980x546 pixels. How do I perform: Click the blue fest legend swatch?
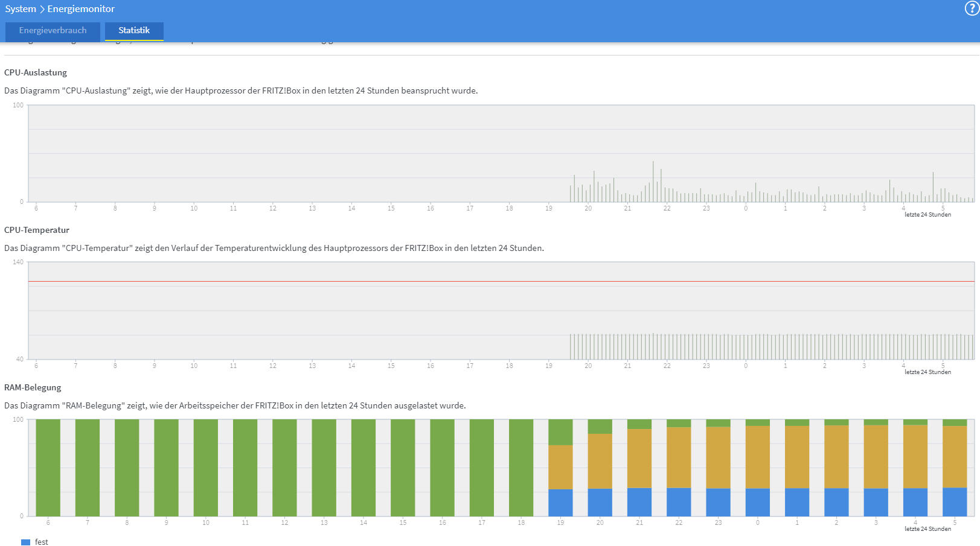(25, 542)
